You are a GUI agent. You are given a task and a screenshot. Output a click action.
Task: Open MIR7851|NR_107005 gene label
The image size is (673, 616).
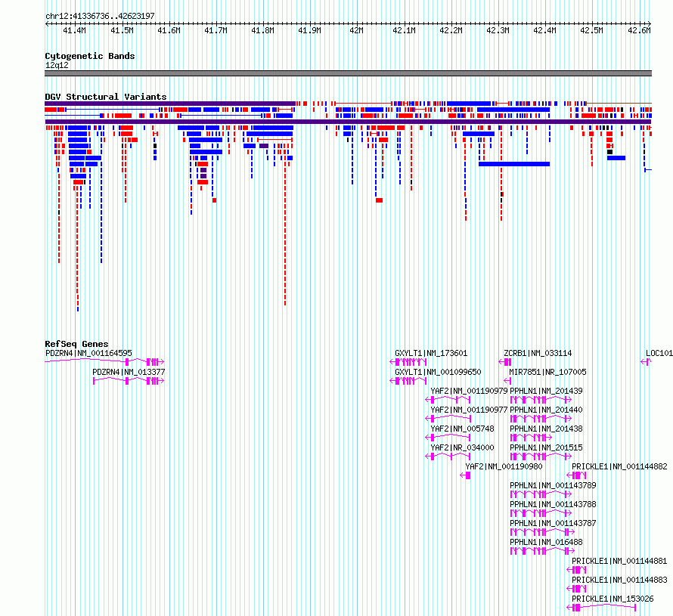[547, 372]
